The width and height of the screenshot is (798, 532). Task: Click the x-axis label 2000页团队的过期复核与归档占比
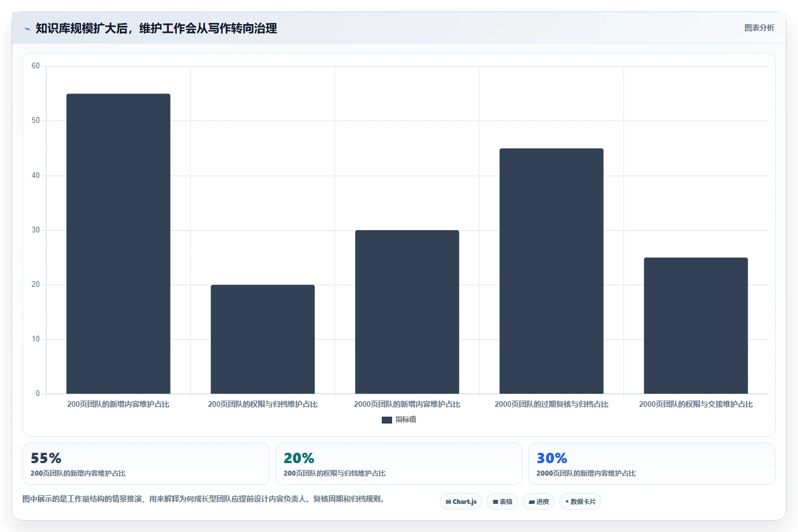tap(551, 404)
